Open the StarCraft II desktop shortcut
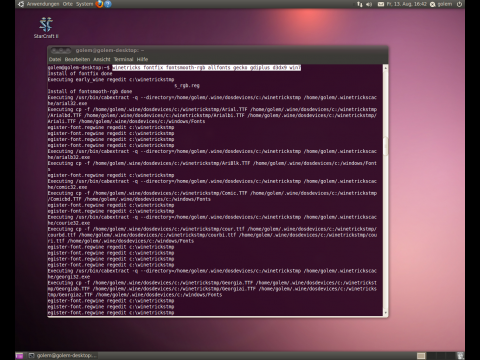480x360 pixels. (x=46, y=28)
